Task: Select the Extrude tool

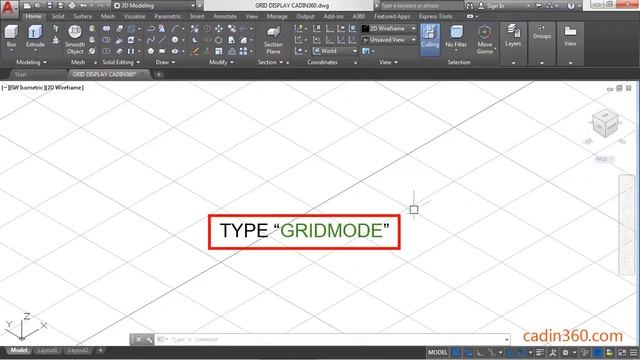Action: click(35, 37)
